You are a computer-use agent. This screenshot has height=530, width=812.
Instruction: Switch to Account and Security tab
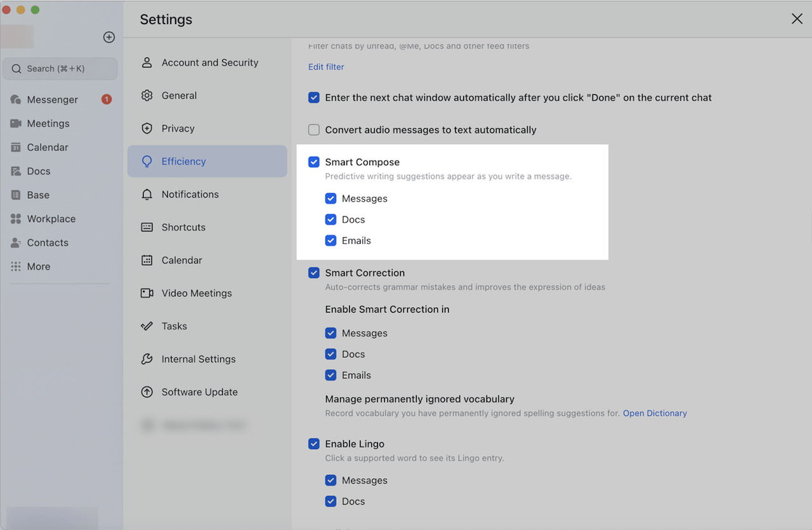(x=209, y=63)
